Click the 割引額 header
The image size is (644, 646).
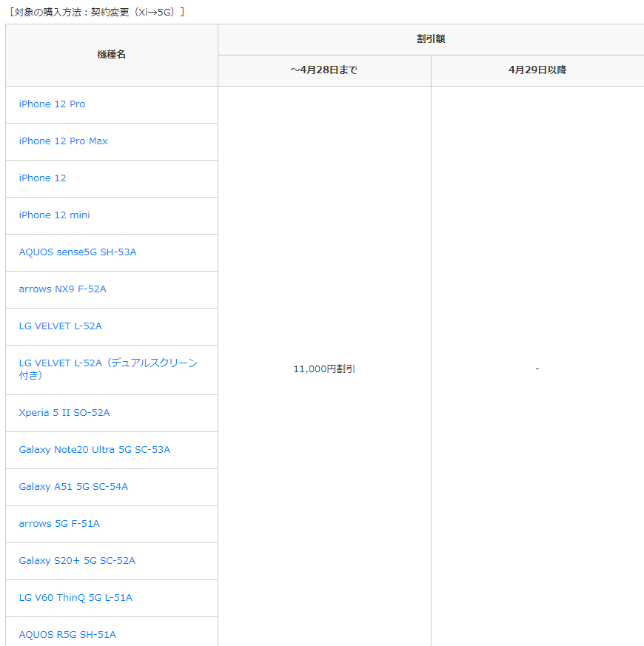pyautogui.click(x=431, y=39)
